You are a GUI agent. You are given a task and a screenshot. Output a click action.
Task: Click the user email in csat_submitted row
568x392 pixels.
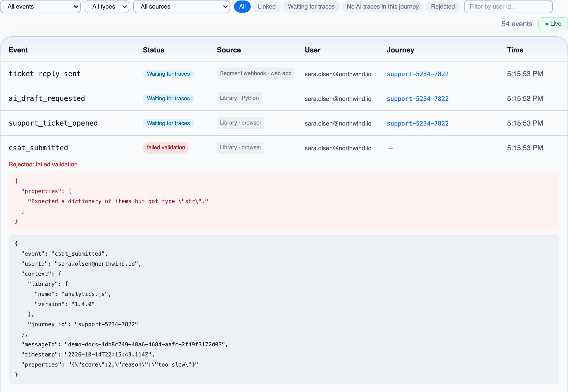coord(338,148)
